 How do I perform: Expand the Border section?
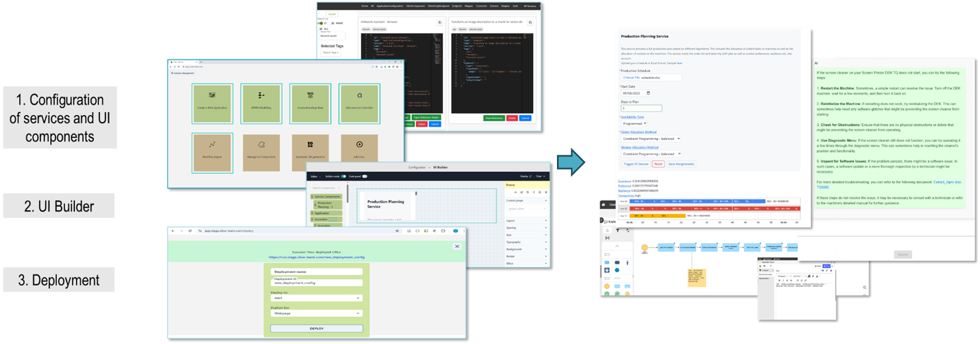526,256
